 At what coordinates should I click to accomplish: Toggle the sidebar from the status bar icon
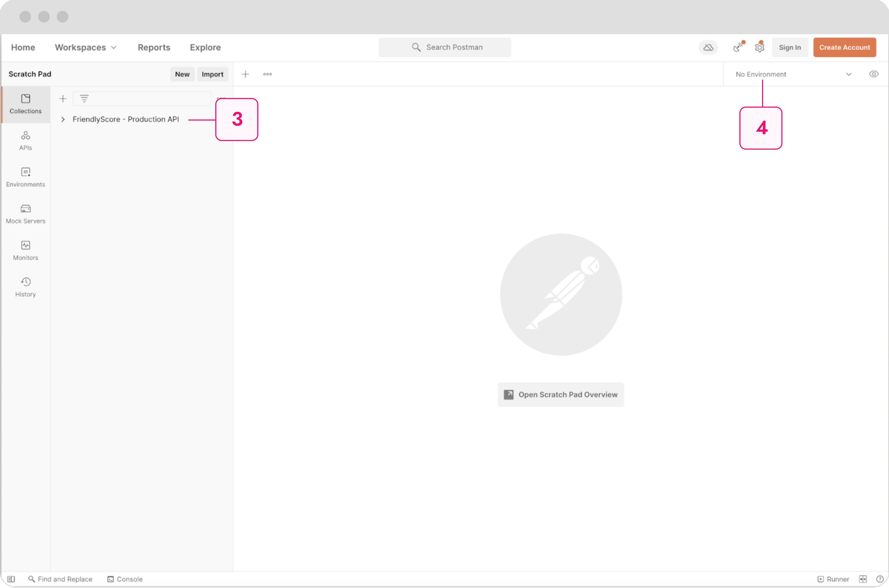11,579
